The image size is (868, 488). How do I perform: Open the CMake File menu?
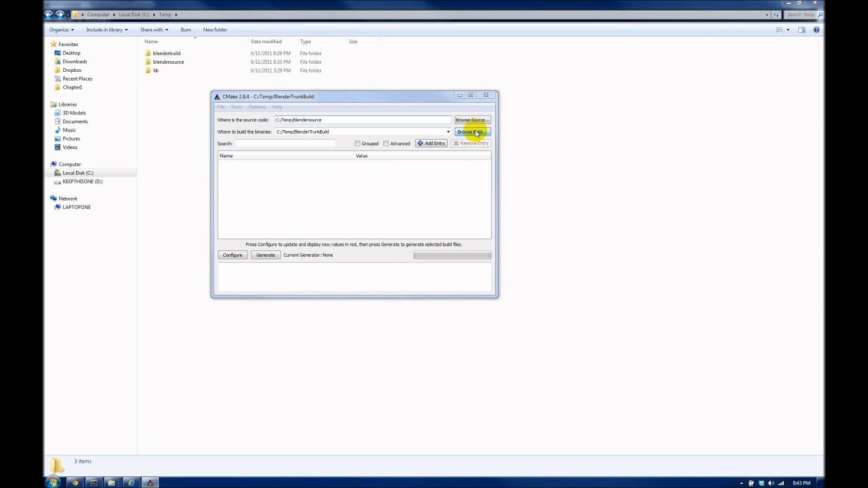pos(220,107)
